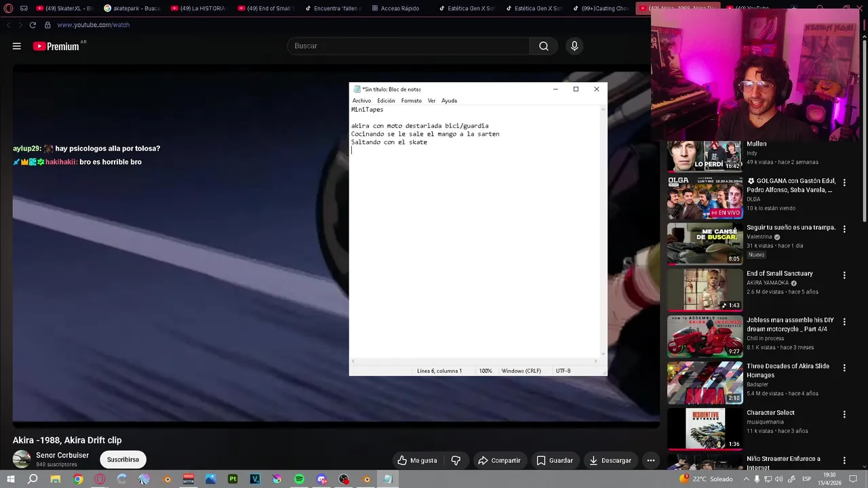Open Substance Painter (Pt) from the taskbar
The width and height of the screenshot is (868, 488).
point(233,479)
